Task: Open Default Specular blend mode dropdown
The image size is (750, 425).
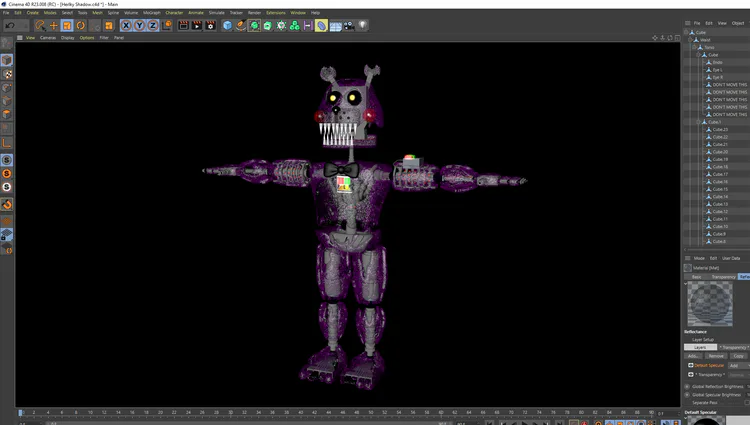Action: coord(738,366)
